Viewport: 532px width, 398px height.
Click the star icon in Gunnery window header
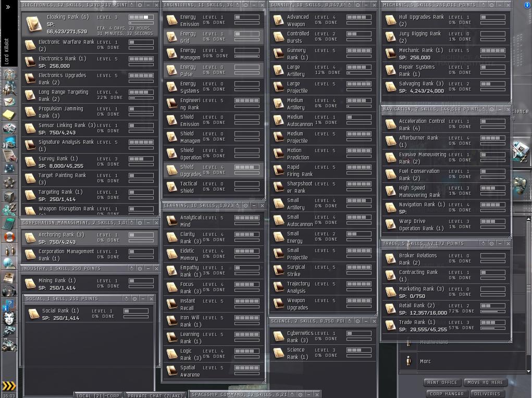tap(350, 5)
